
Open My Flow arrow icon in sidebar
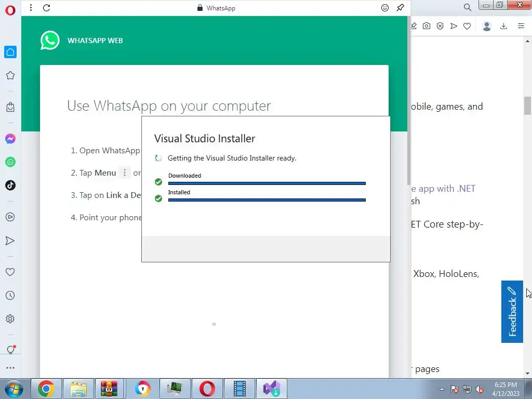tap(10, 241)
